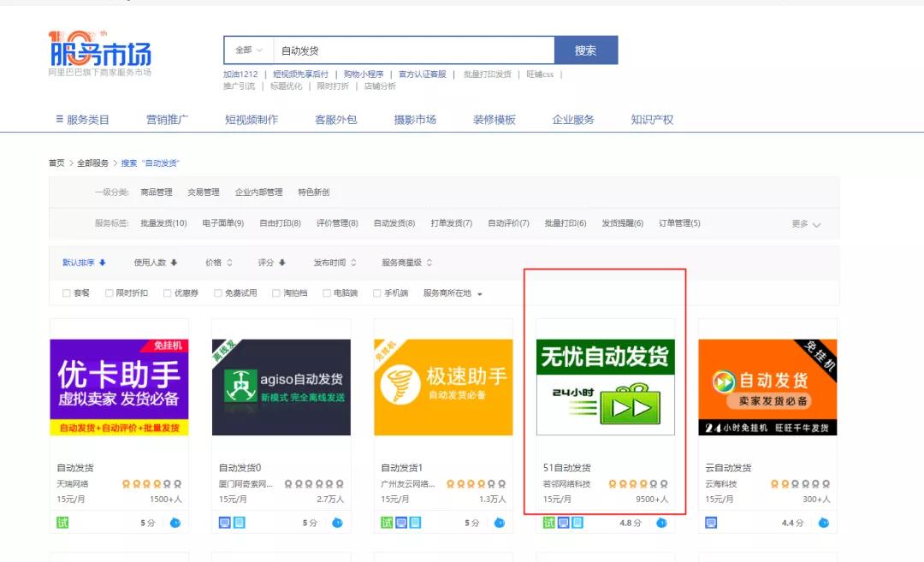The height and width of the screenshot is (562, 924).
Task: Click the blue circle badge on the 自动发货1 card
Action: tap(499, 523)
